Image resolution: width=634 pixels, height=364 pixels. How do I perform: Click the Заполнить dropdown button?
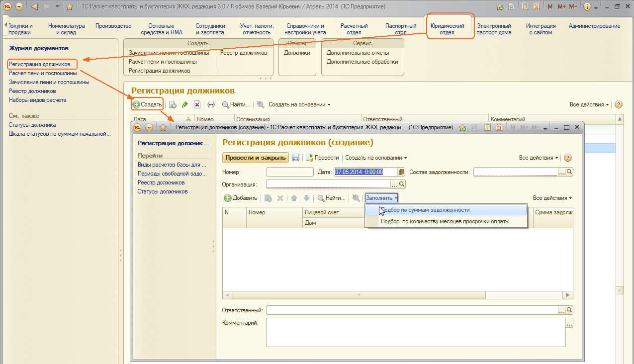382,198
